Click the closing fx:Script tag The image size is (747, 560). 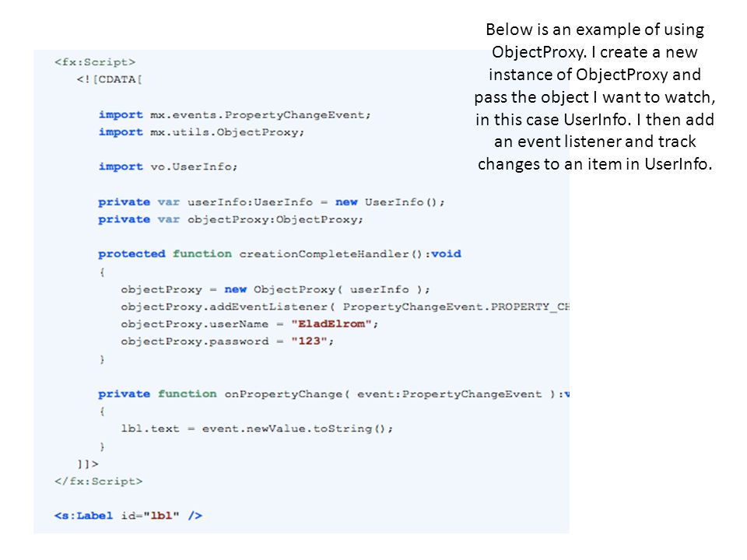[99, 481]
